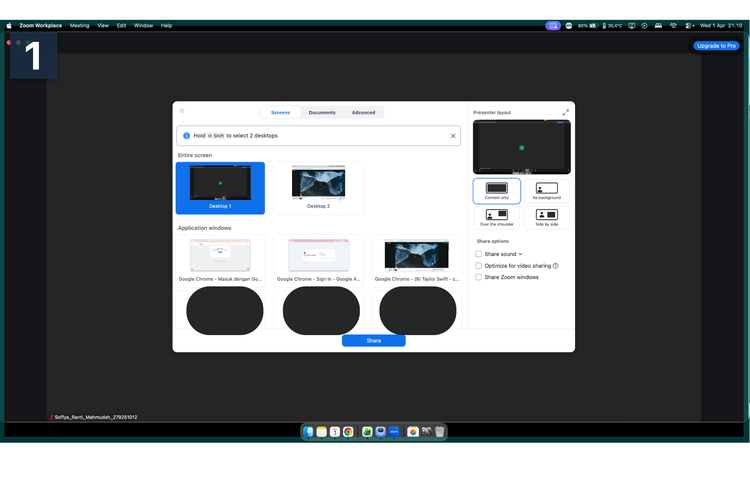Expand the Presenter layout preview

coord(565,112)
